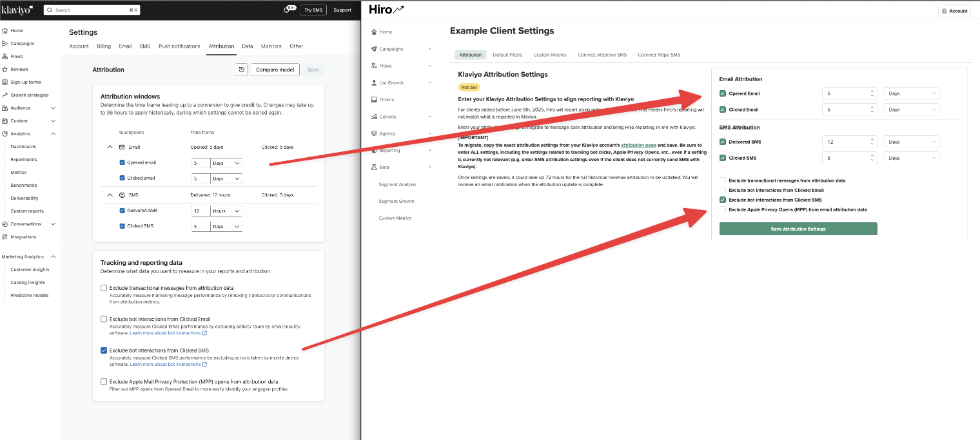980x440 pixels.
Task: Enable Klaviyo exclude transactional messages checkbox
Action: pyautogui.click(x=104, y=288)
